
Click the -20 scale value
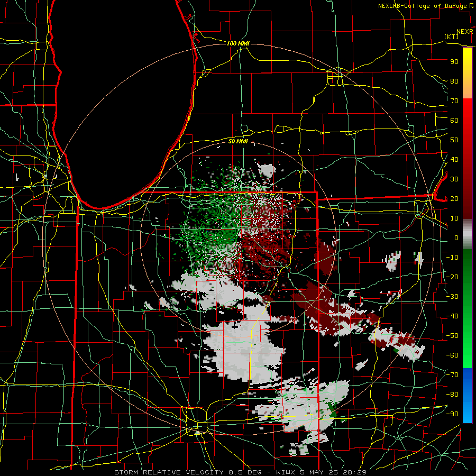(x=452, y=277)
